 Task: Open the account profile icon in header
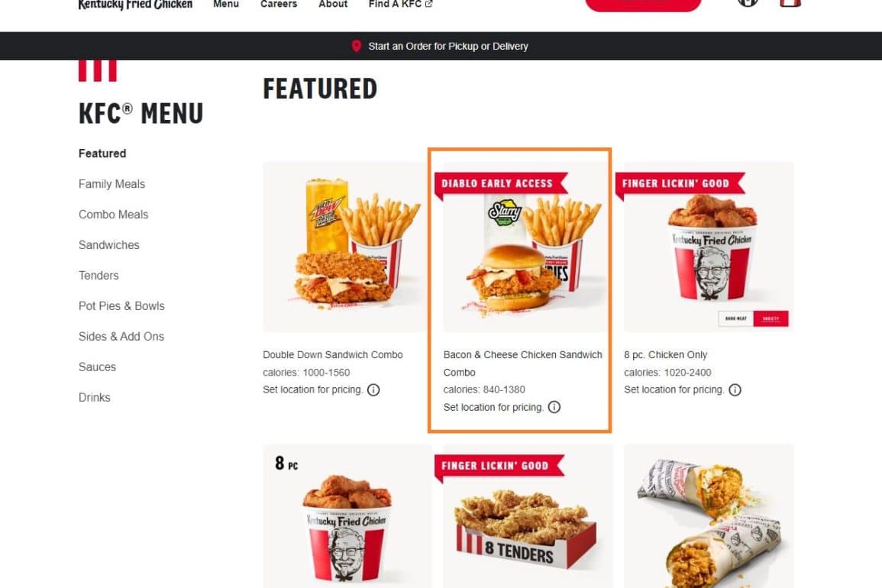pyautogui.click(x=748, y=2)
